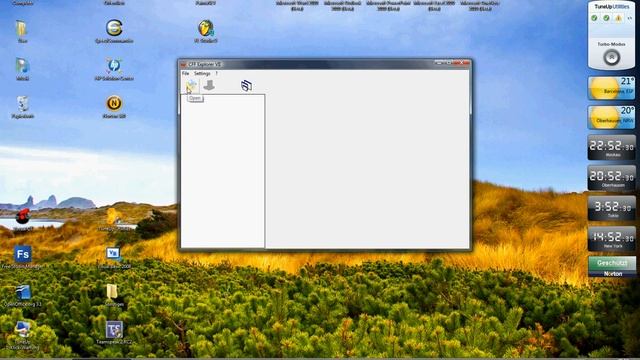Click the Norton Geschützt status gadget

pos(612,267)
